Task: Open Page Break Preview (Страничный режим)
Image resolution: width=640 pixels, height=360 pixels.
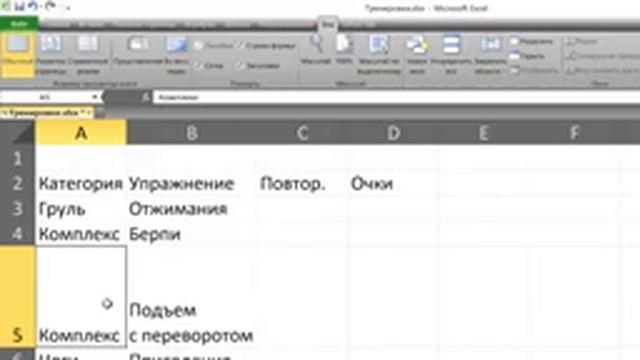Action: (88, 56)
